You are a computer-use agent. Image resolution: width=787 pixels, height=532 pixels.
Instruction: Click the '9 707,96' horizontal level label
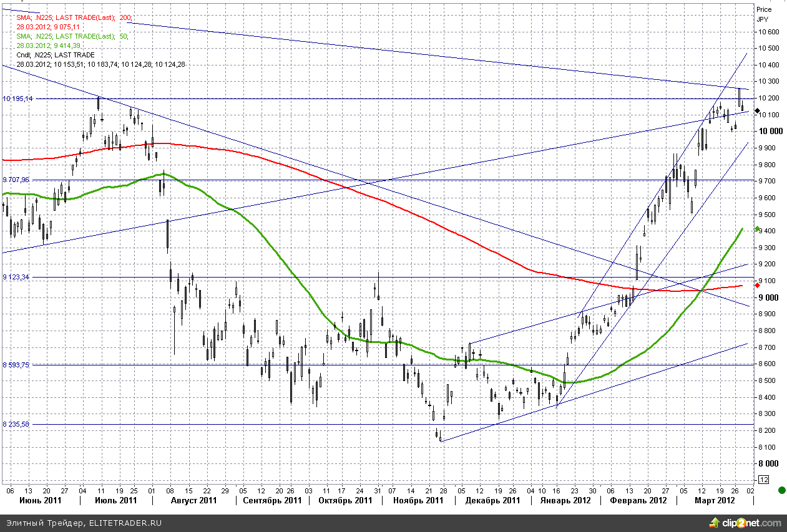(16, 180)
